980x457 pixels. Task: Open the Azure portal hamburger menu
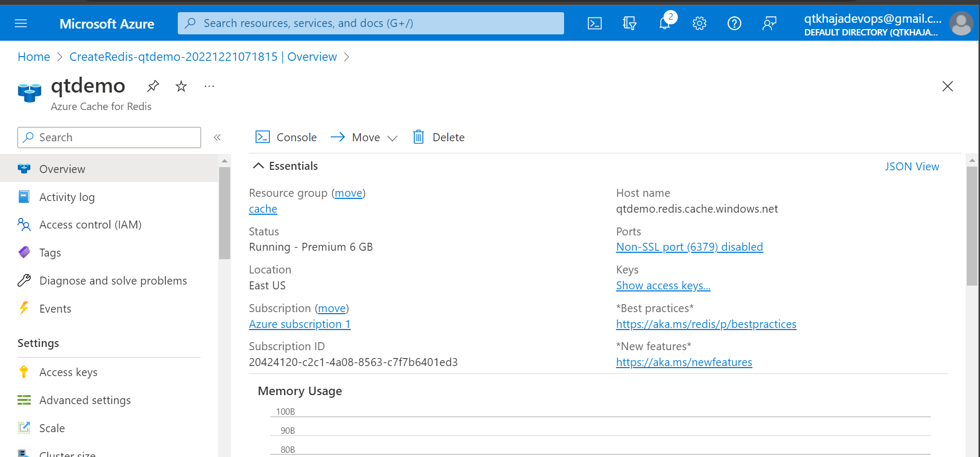click(x=21, y=23)
